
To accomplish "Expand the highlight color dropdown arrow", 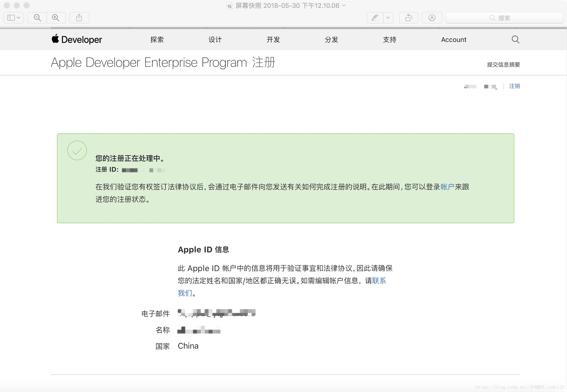I will tap(388, 18).
